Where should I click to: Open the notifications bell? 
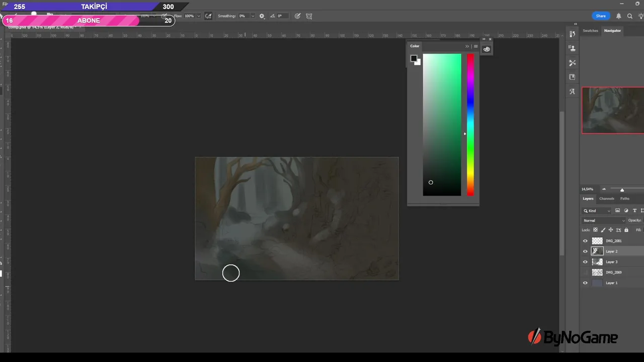(618, 16)
